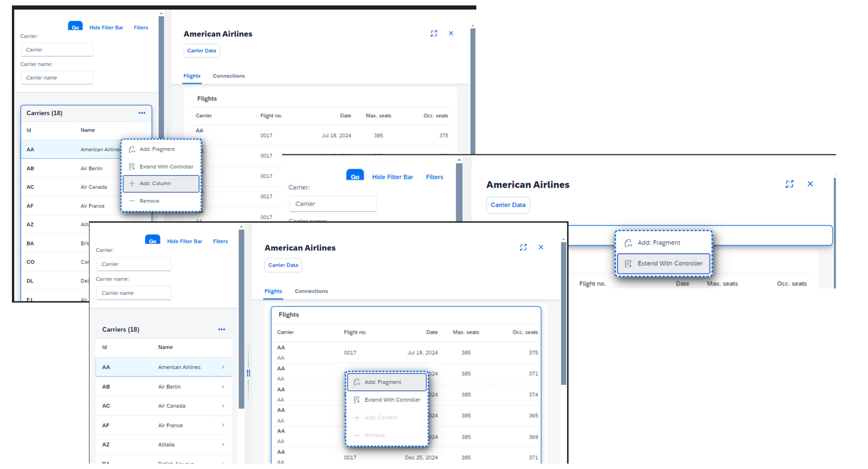Click Go button in bottom window
This screenshot has width=868, height=469.
[152, 240]
